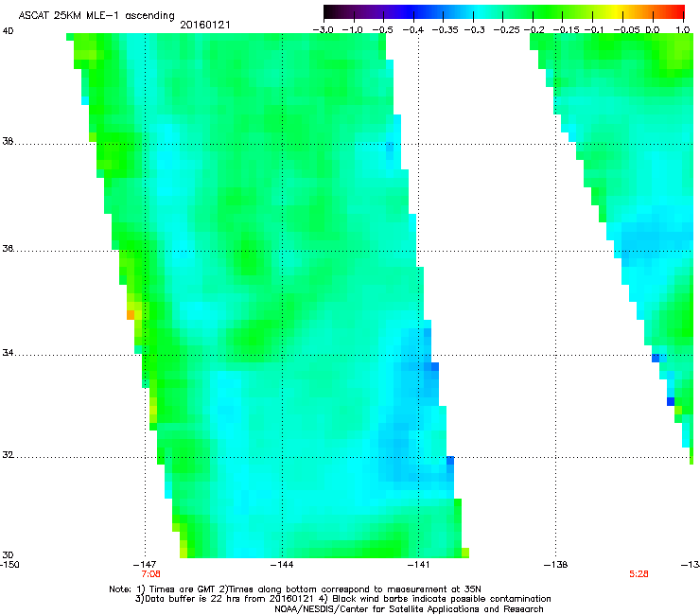
Task: Click the latitude label 40
Action: coord(8,31)
